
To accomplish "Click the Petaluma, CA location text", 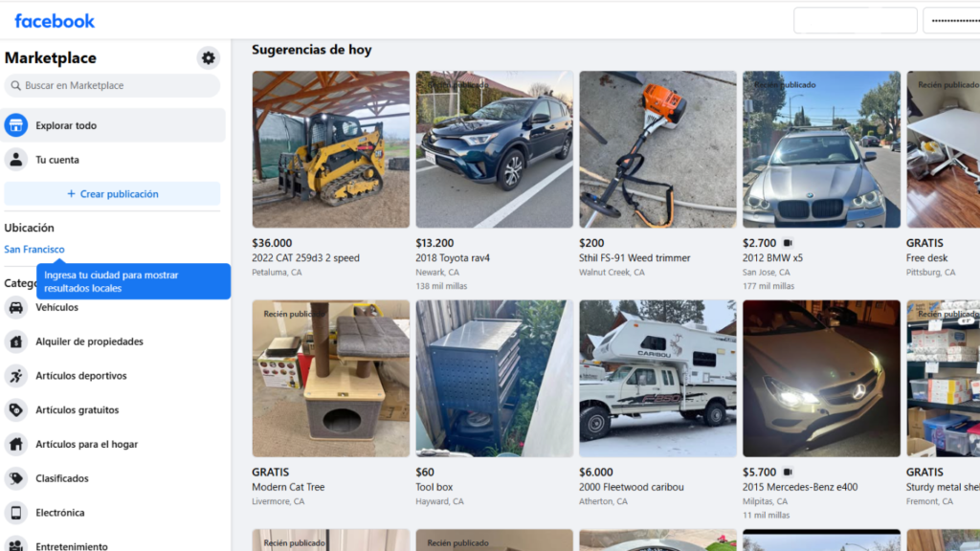I will pyautogui.click(x=277, y=273).
